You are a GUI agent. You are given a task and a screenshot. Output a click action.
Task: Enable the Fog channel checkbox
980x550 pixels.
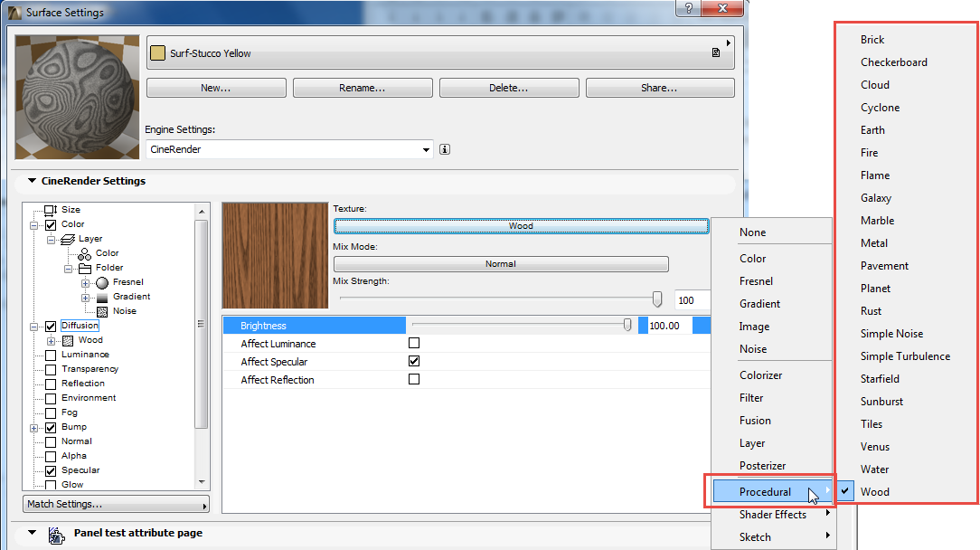pyautogui.click(x=51, y=413)
